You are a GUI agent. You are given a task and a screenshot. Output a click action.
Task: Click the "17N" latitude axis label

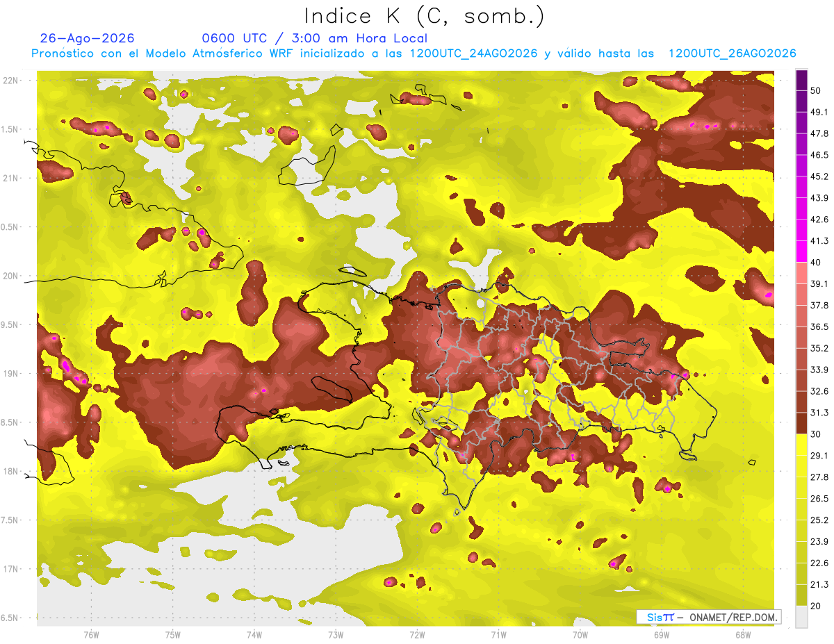point(10,569)
